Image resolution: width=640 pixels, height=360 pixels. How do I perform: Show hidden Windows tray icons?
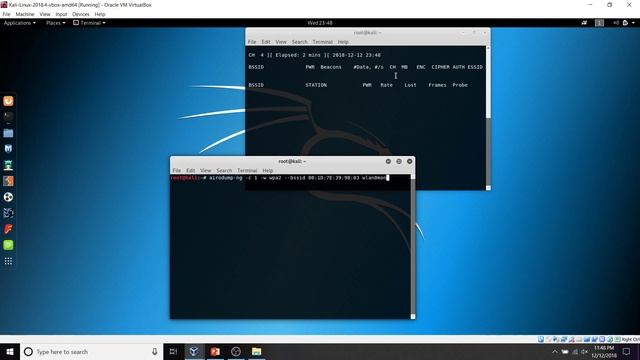[x=555, y=352]
